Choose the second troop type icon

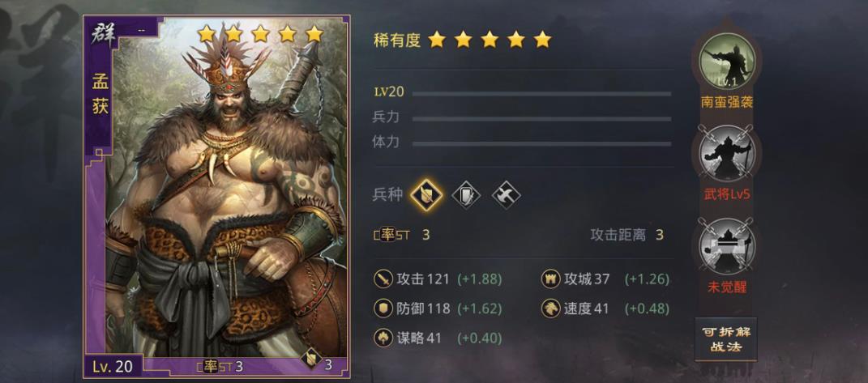coord(466,195)
